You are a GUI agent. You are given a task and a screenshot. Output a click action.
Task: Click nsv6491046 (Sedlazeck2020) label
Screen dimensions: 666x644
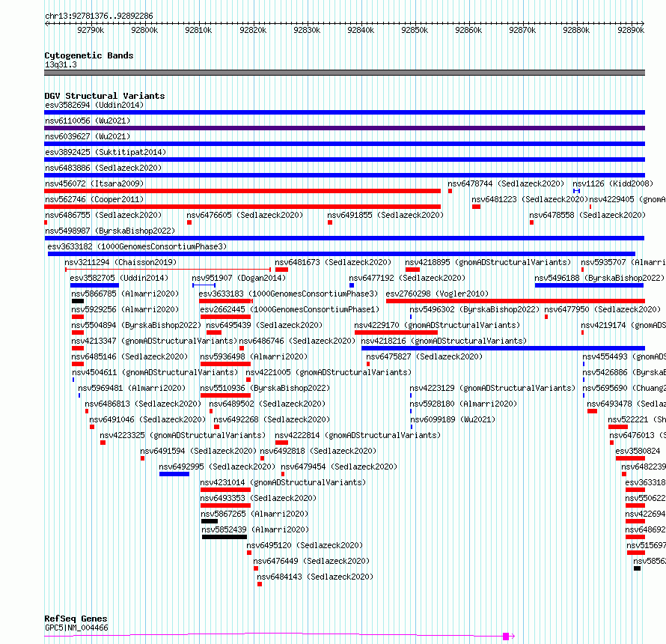(x=147, y=419)
